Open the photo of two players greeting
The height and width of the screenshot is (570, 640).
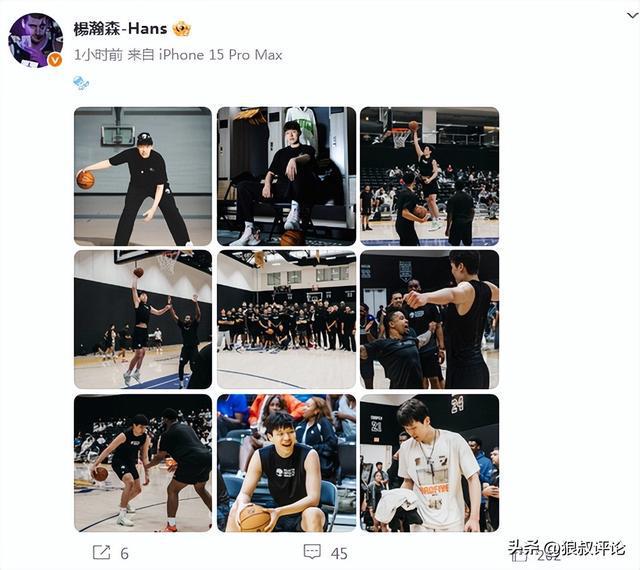(430, 320)
